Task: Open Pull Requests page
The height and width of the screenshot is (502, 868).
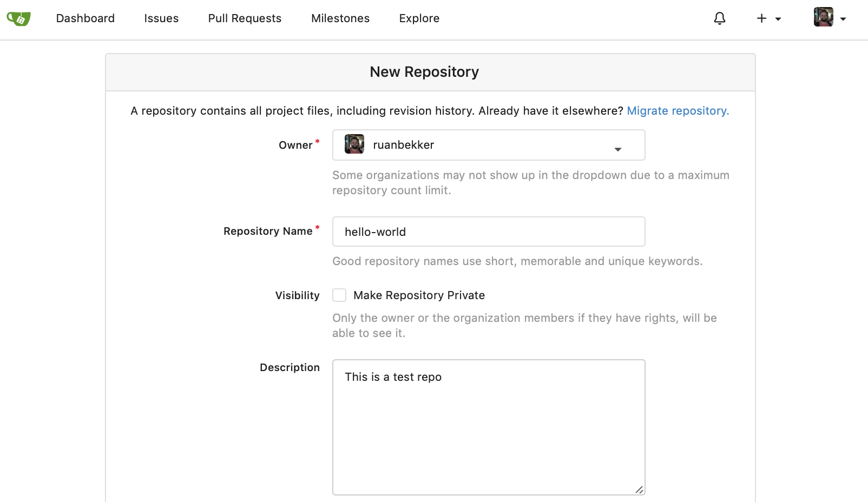Action: coord(245,18)
